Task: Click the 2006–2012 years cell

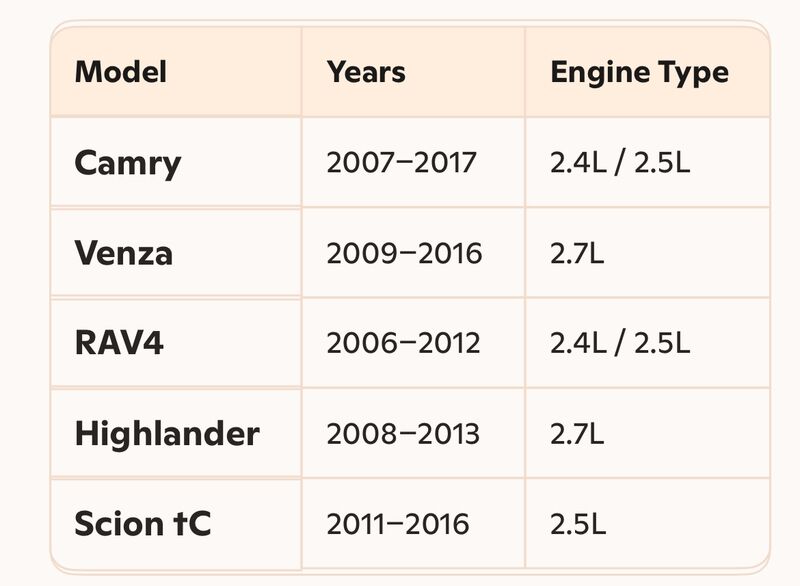Action: 403,343
